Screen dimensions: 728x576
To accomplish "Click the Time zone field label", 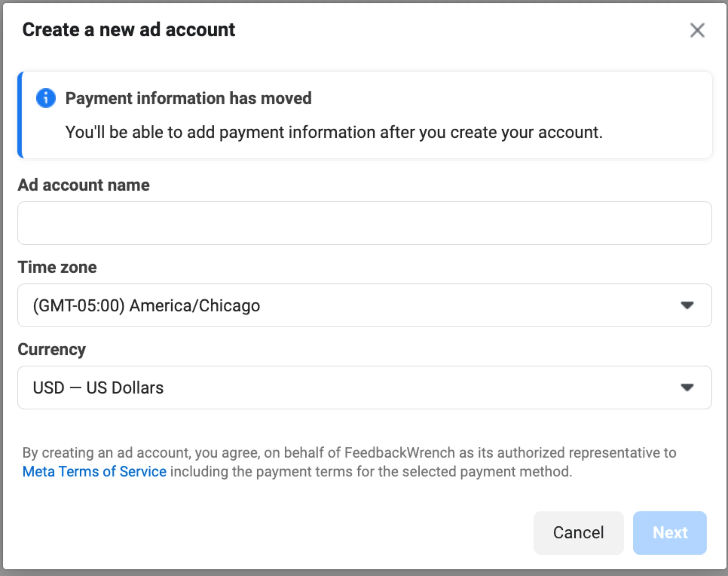I will [x=57, y=267].
